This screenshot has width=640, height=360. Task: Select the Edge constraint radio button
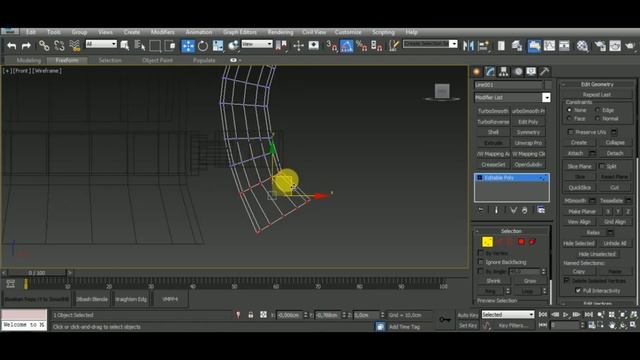tap(597, 110)
